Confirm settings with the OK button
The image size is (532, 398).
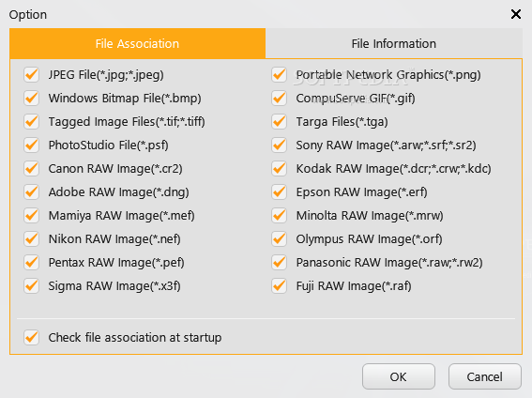[x=399, y=376]
